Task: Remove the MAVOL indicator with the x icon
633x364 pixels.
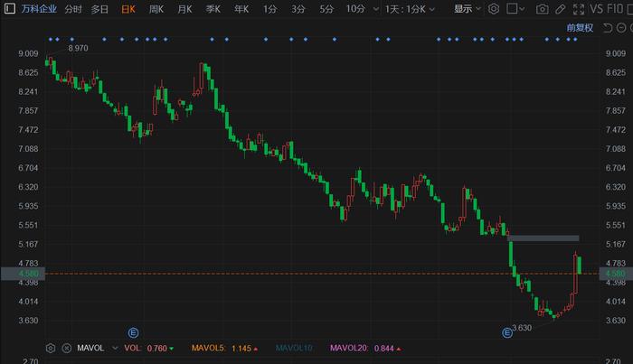Action: (67, 348)
